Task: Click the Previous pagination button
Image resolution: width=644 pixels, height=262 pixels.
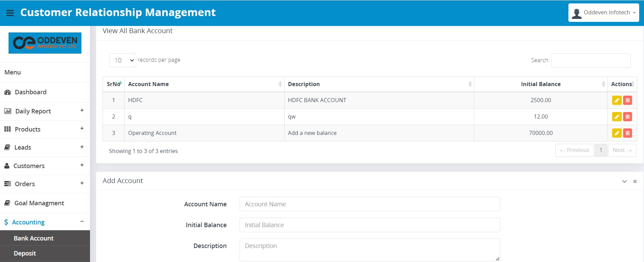Action: coord(574,150)
